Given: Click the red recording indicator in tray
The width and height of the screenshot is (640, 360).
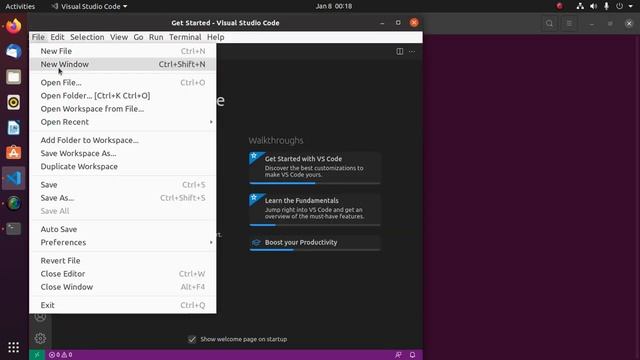Looking at the screenshot, I should pos(560,6).
